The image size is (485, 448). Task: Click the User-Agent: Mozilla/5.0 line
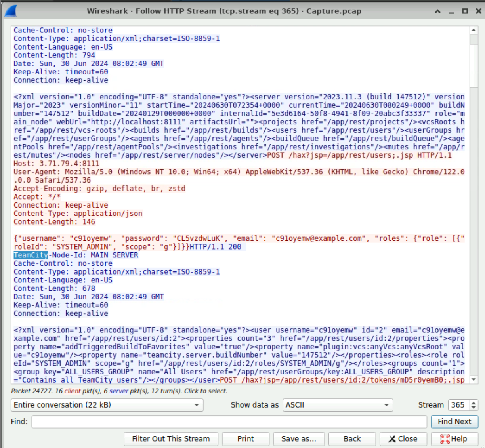point(239,172)
